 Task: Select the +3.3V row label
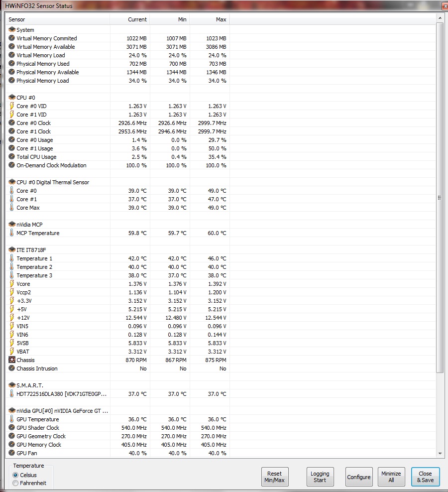click(x=24, y=301)
